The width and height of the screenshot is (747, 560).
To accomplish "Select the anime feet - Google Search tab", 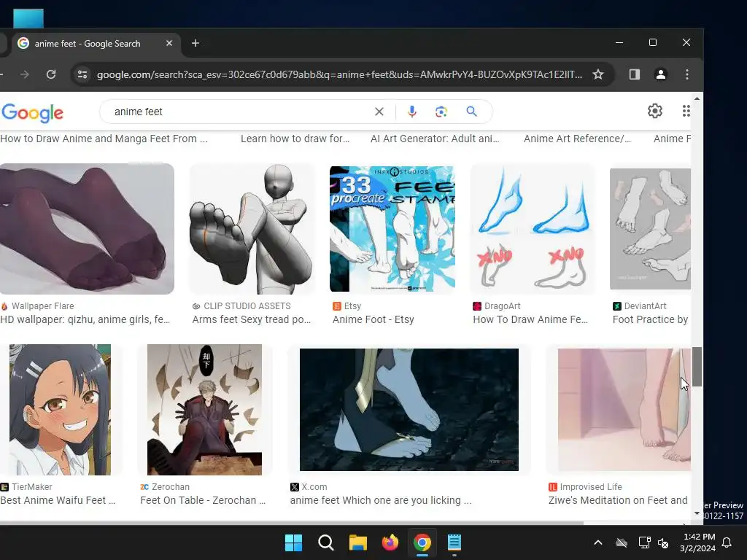I will coord(96,44).
